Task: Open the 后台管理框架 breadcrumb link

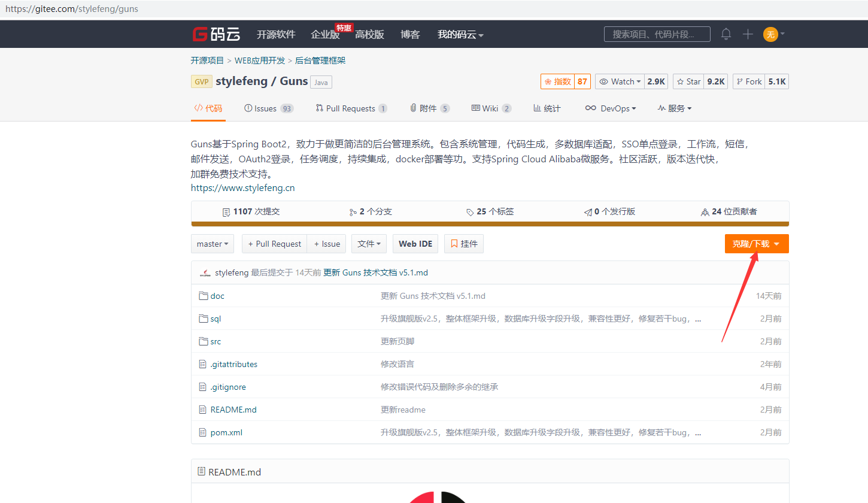Action: [x=320, y=60]
